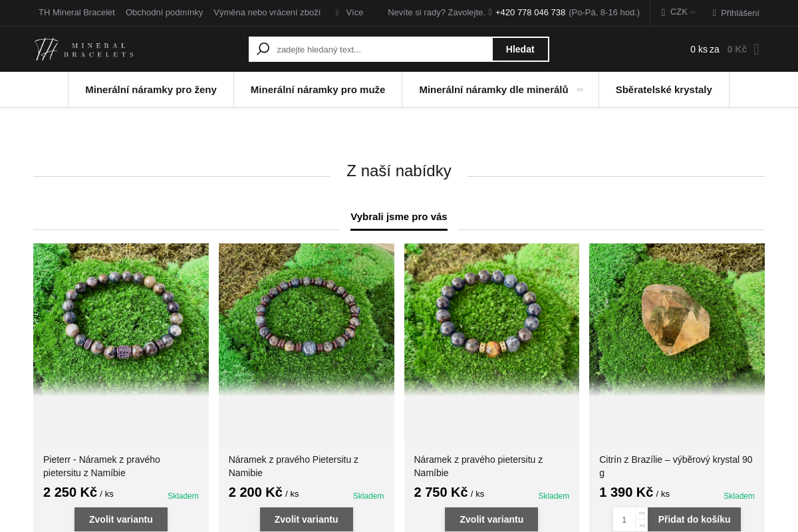Screen dimensions: 798x532
Task: Open the 2 750 Kč pietersit bracelet image
Action: tap(491, 320)
